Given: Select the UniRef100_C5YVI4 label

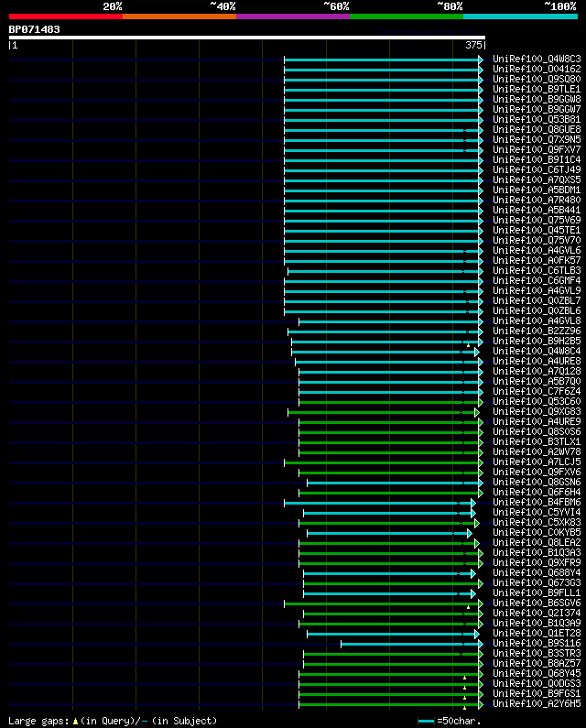Looking at the screenshot, I should click(x=537, y=512).
